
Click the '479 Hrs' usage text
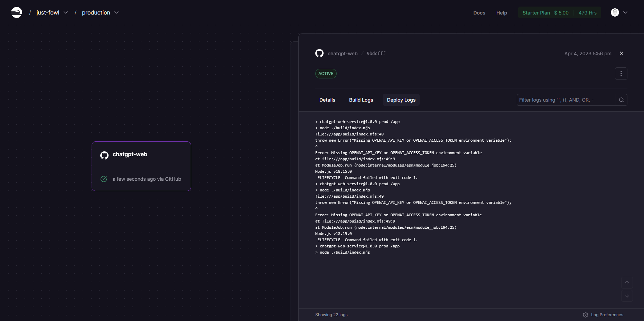pos(588,13)
